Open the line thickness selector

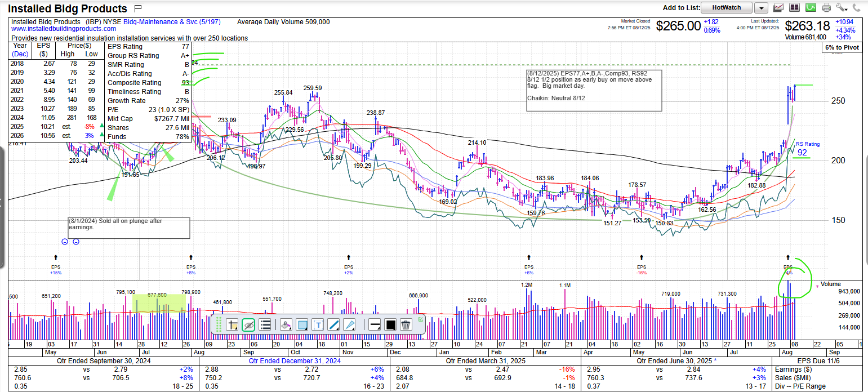(375, 324)
